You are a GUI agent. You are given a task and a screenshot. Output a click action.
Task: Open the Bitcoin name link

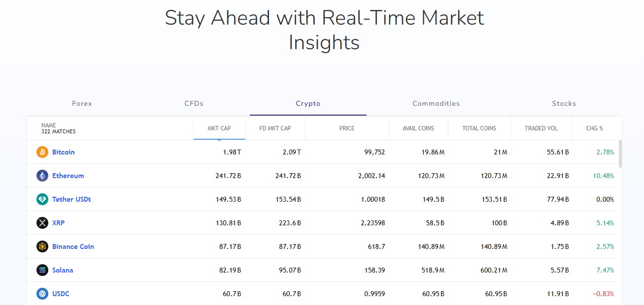pos(64,152)
